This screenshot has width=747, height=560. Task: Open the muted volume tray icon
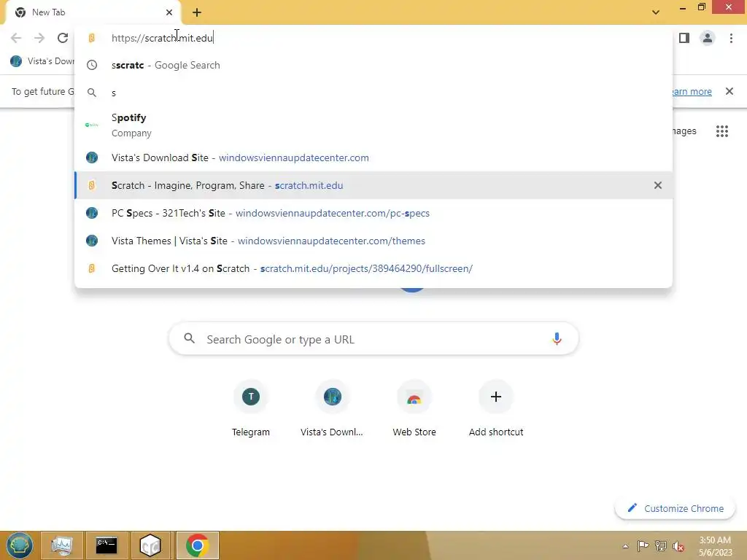678,546
